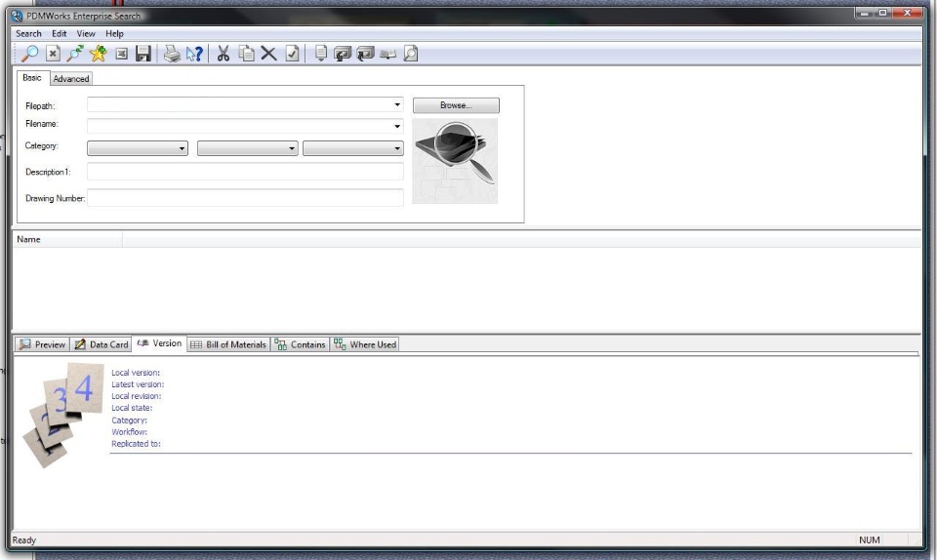Click the second of two adjacent image-arrow toolbar icons
Screen dimensions: 937x560
pyautogui.click(x=365, y=54)
